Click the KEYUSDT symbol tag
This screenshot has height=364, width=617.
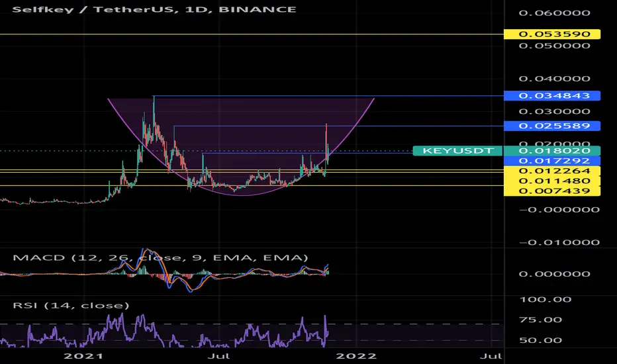(x=457, y=151)
